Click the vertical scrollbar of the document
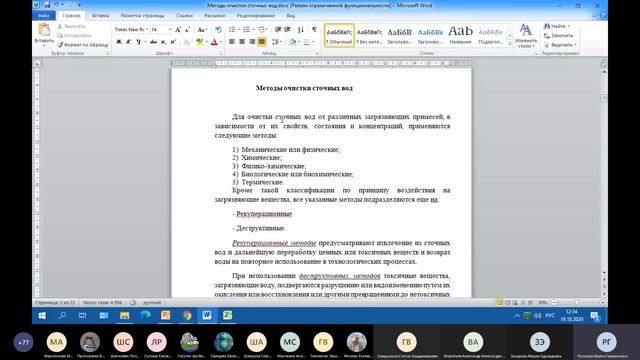The height and width of the screenshot is (360, 640). (x=604, y=171)
